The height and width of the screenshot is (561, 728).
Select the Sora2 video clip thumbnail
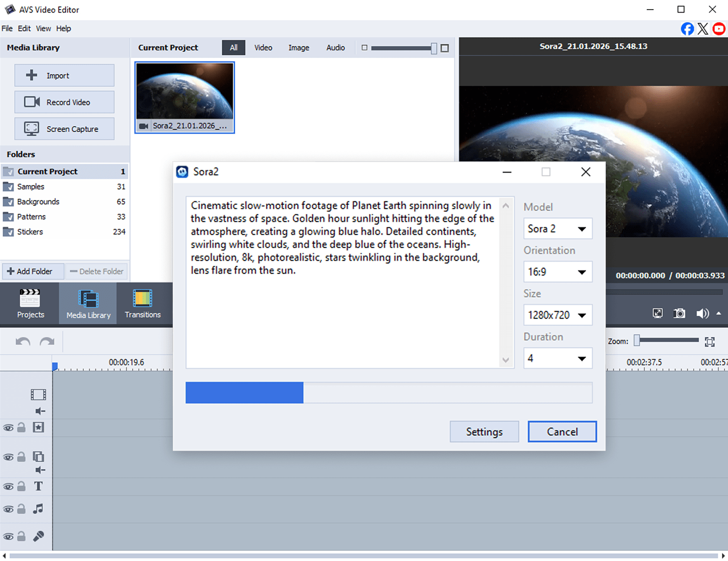[185, 97]
